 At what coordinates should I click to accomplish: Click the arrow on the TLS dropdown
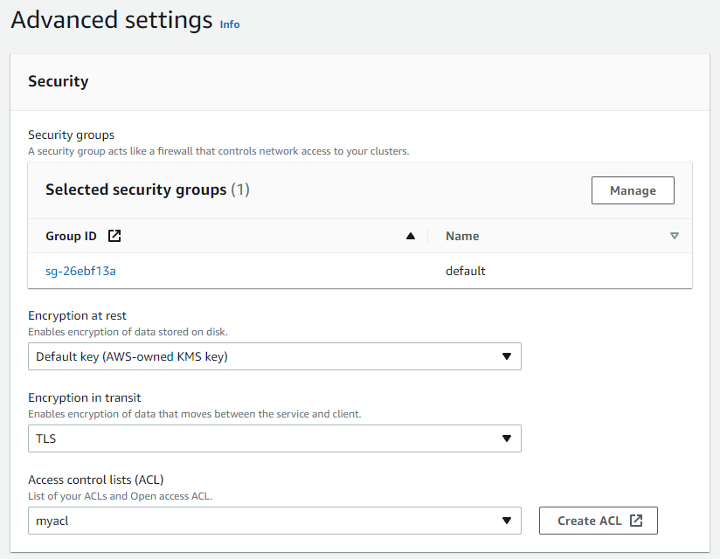[x=506, y=438]
